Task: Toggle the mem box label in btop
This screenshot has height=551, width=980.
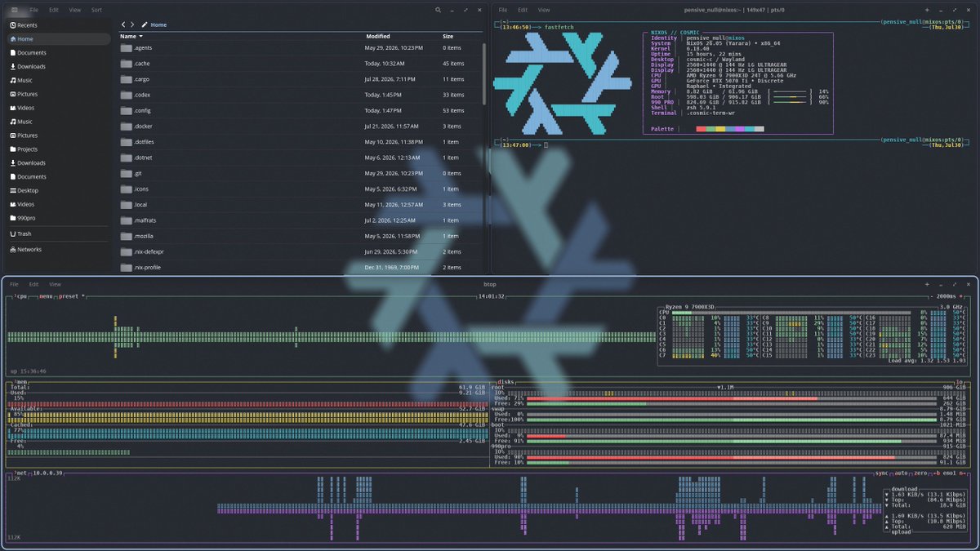Action: click(x=20, y=381)
